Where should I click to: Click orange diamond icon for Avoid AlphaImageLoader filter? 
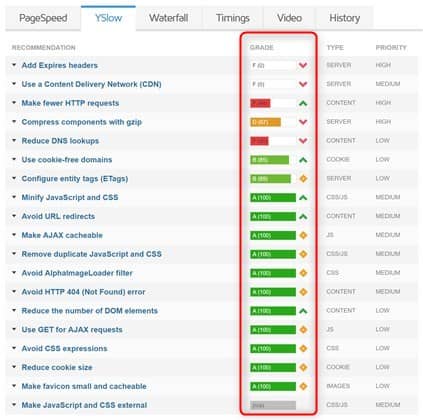point(303,273)
